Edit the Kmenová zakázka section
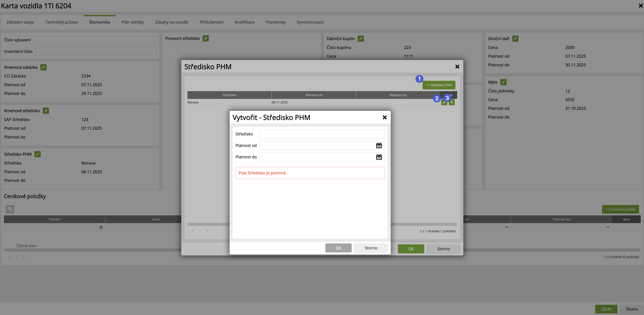The width and height of the screenshot is (644, 315). pos(43,67)
